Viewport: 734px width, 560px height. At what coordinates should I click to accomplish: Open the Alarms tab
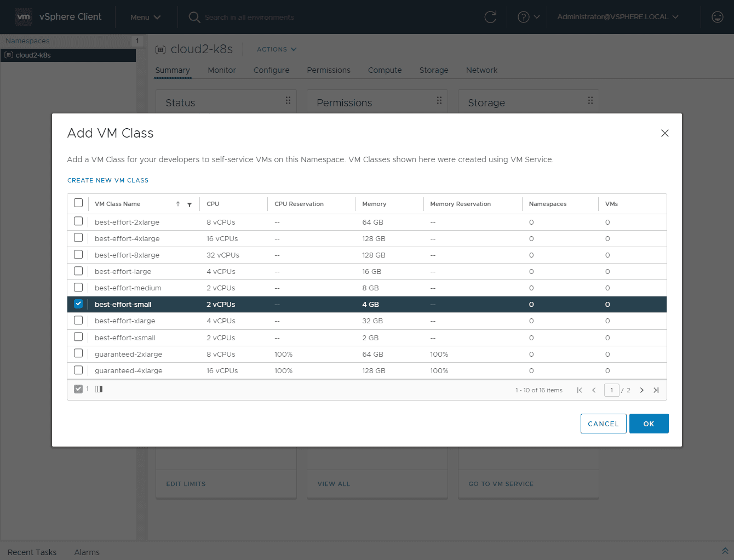point(87,552)
